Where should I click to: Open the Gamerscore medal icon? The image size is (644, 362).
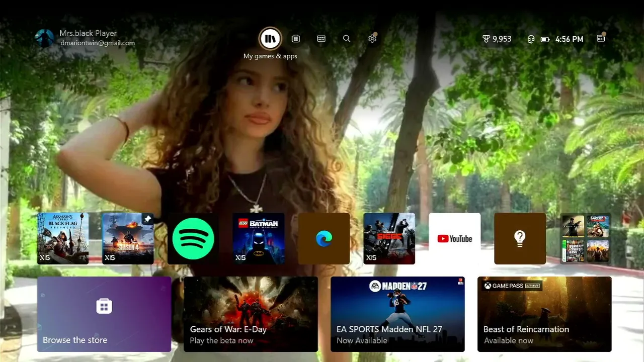click(486, 39)
